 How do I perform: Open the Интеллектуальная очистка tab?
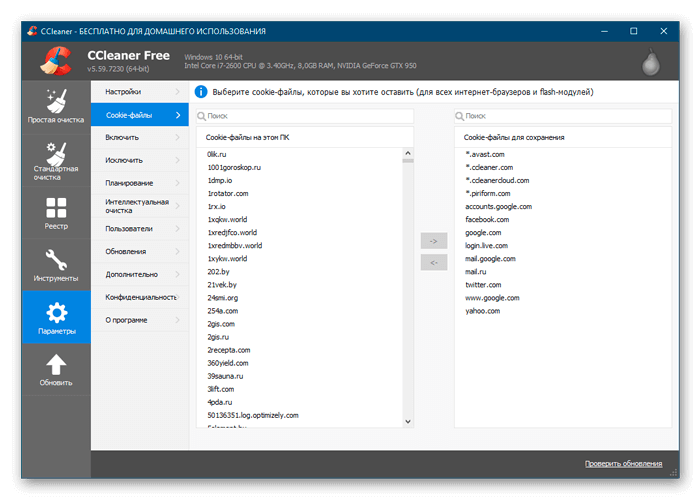coord(140,206)
